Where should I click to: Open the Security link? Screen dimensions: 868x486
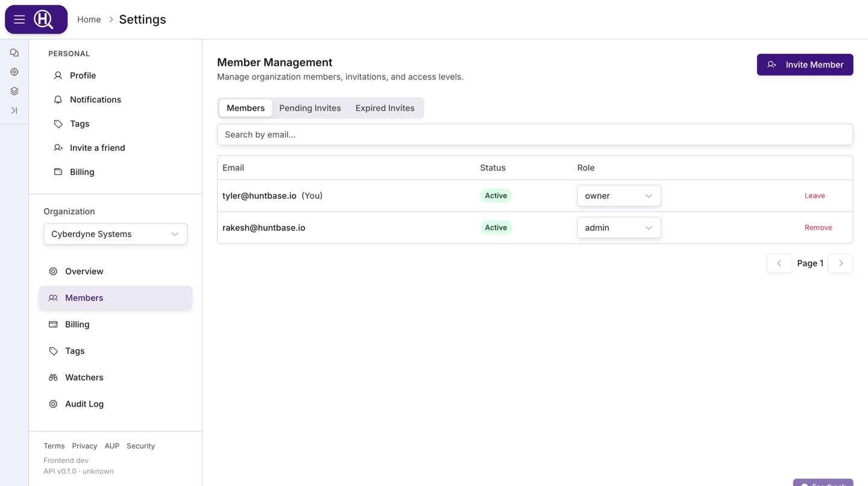tap(140, 446)
